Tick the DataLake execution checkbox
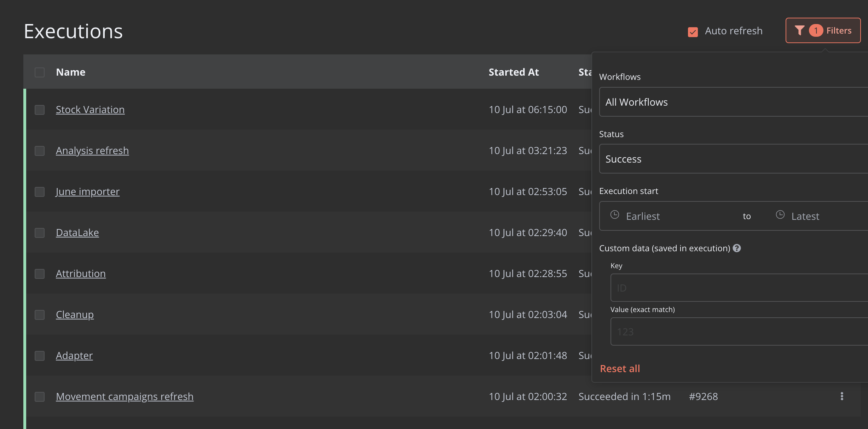Screen dimensions: 868x429 (x=40, y=233)
